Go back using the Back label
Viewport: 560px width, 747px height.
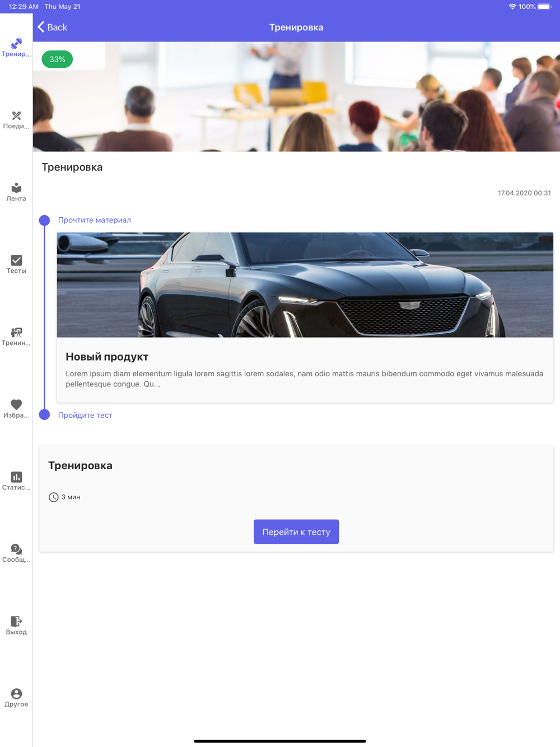click(x=57, y=27)
